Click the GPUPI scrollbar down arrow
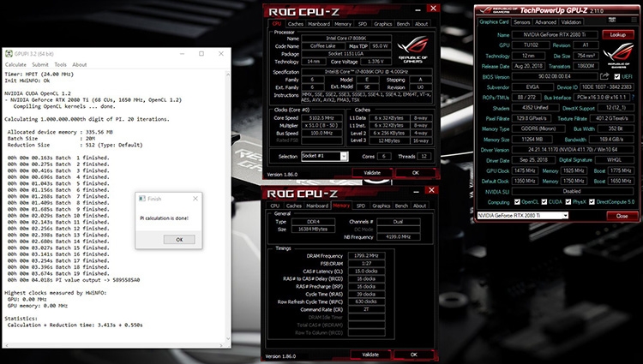 point(228,338)
